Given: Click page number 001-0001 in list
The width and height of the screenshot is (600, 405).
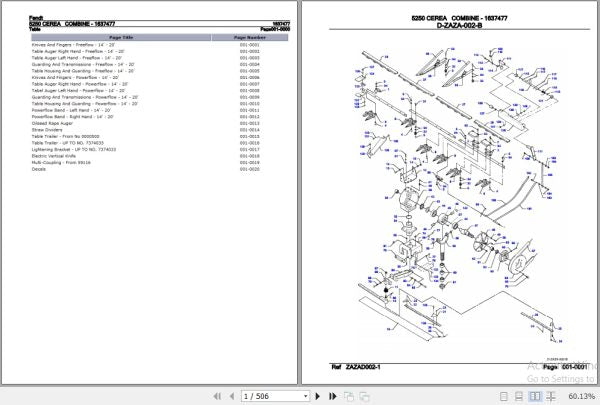Looking at the screenshot, I should pos(249,45).
